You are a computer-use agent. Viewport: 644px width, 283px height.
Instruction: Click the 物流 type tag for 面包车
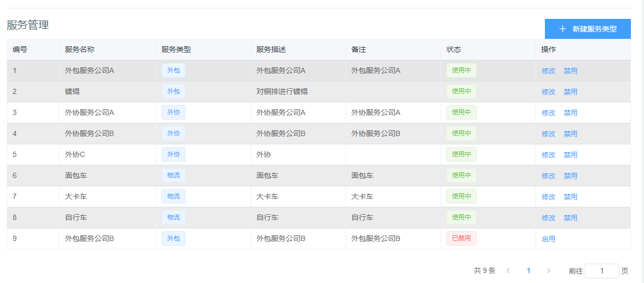(x=173, y=175)
